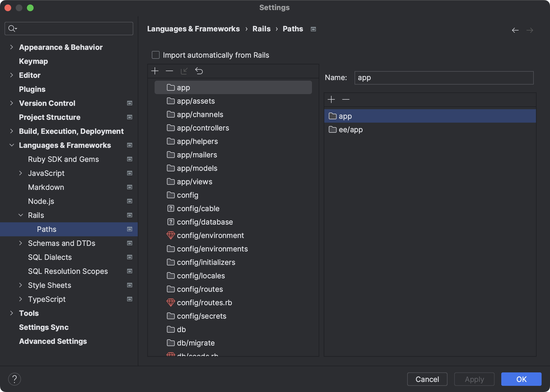The width and height of the screenshot is (550, 392).
Task: Click the back navigation arrow
Action: [515, 30]
